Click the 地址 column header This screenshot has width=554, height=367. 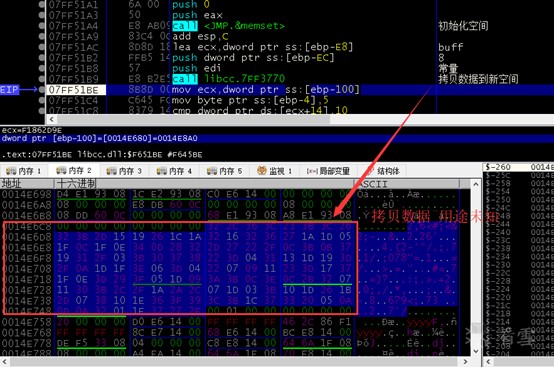click(x=27, y=184)
